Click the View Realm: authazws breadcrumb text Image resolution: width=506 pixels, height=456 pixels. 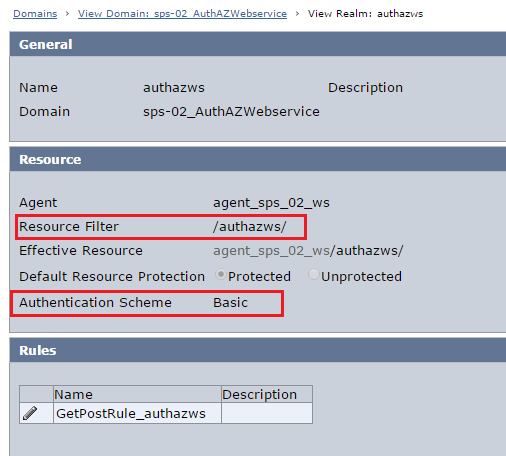pyautogui.click(x=365, y=14)
